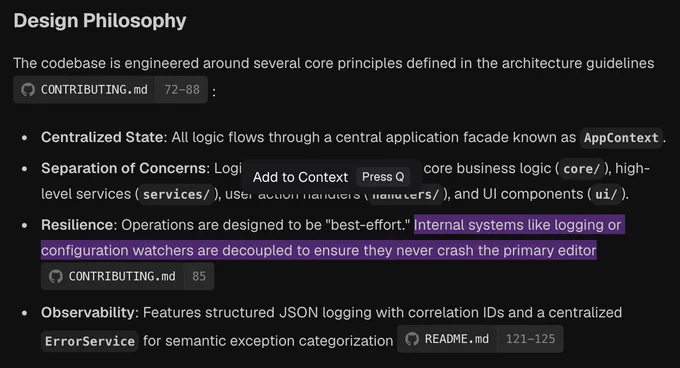
Task: Click the Press Q shortcut badge
Action: click(383, 177)
